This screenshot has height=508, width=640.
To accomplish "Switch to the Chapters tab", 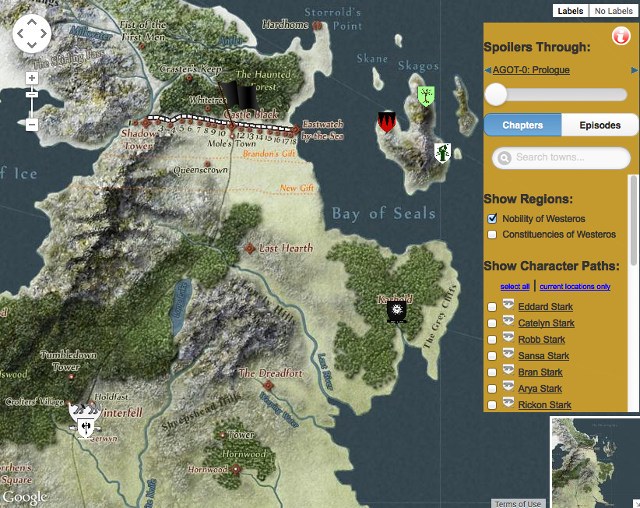I will pyautogui.click(x=522, y=125).
